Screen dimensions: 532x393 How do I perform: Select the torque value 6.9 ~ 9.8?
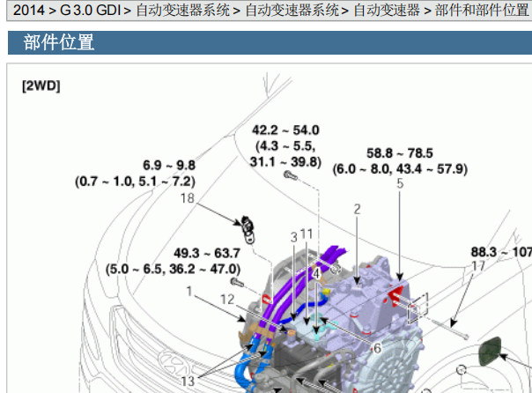169,166
